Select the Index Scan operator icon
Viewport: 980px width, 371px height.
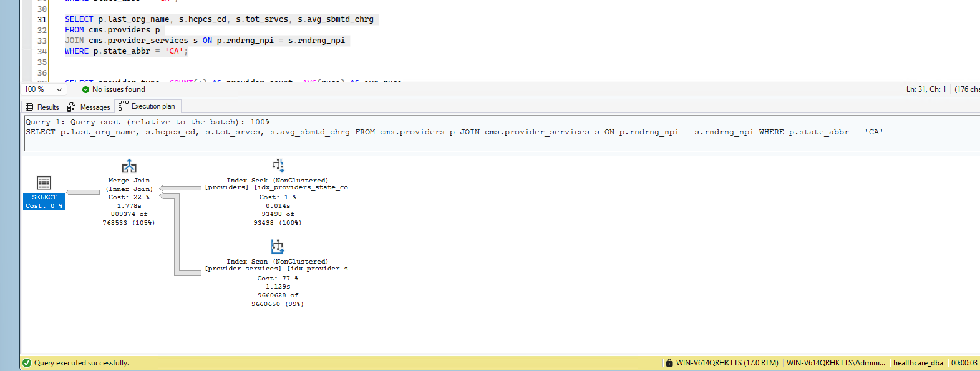[x=278, y=246]
